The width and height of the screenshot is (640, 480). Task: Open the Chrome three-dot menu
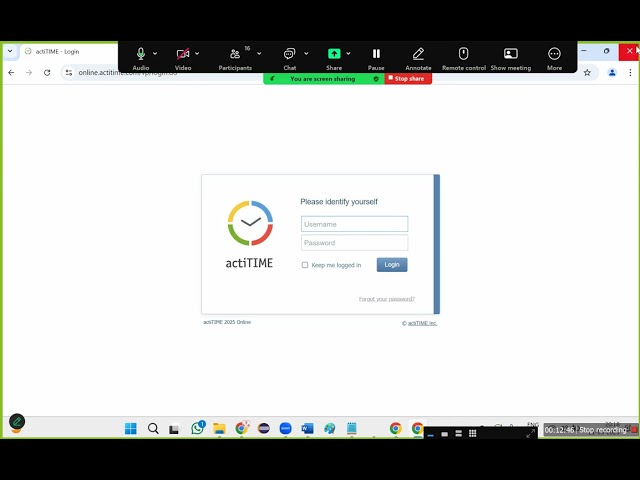[x=630, y=73]
